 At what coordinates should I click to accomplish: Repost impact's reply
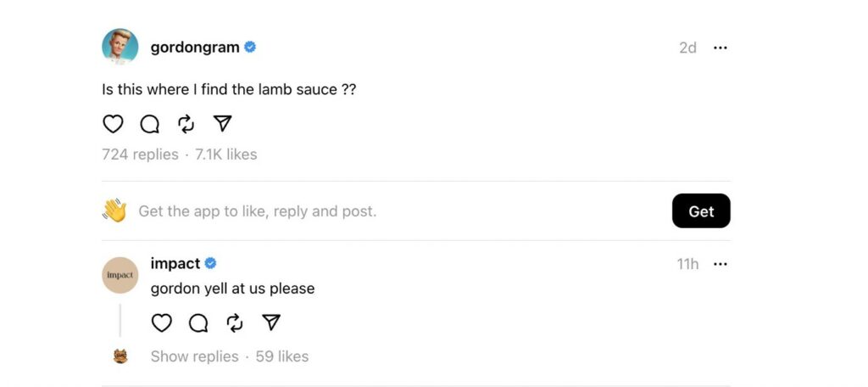(235, 322)
